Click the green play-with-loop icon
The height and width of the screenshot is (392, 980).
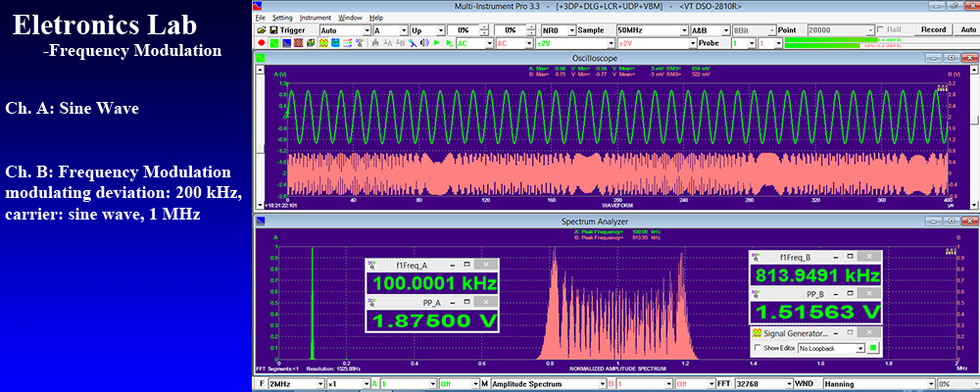pyautogui.click(x=450, y=43)
